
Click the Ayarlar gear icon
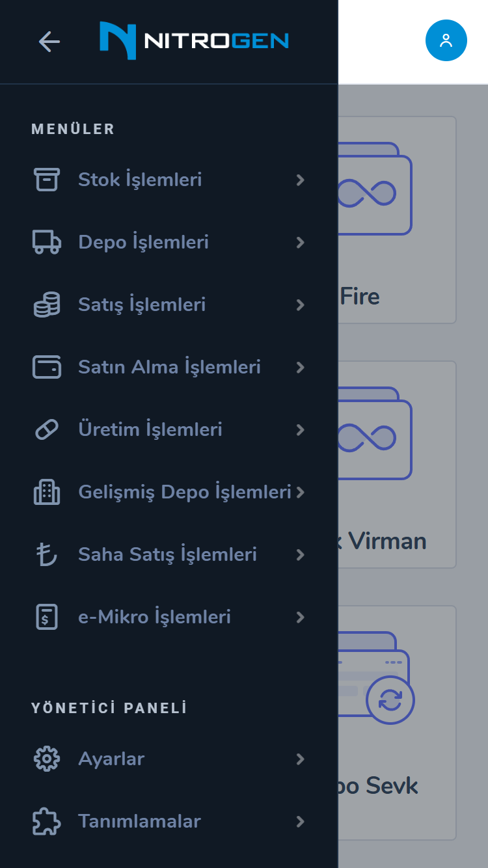pos(46,759)
